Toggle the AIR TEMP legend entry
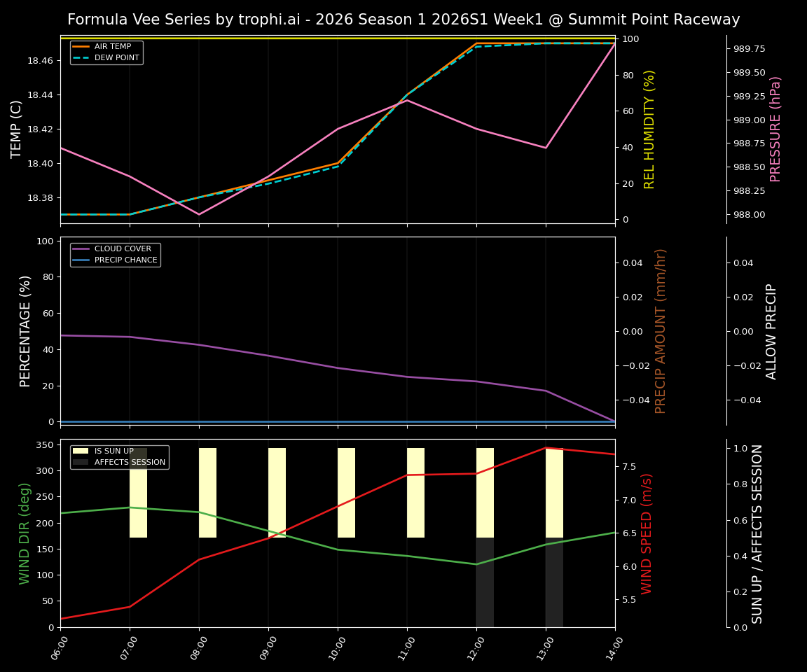 [x=109, y=46]
